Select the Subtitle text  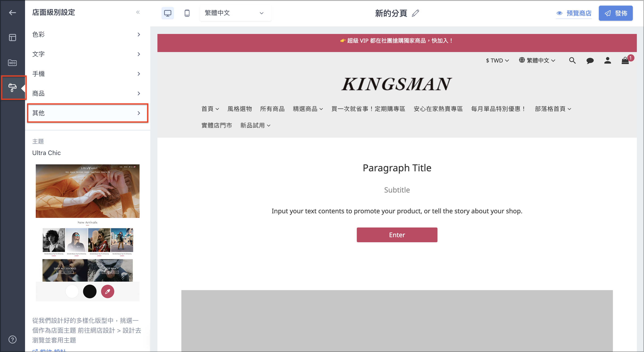tap(397, 190)
